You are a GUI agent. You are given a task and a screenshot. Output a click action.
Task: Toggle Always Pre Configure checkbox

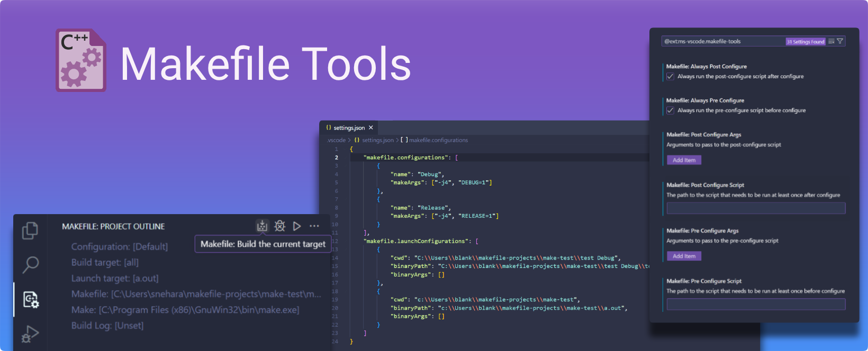pos(670,110)
